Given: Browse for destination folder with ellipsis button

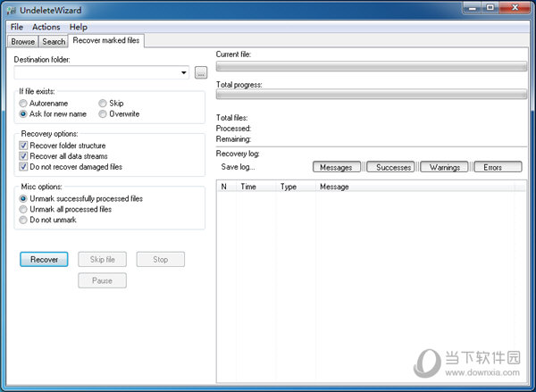Looking at the screenshot, I should click(201, 72).
